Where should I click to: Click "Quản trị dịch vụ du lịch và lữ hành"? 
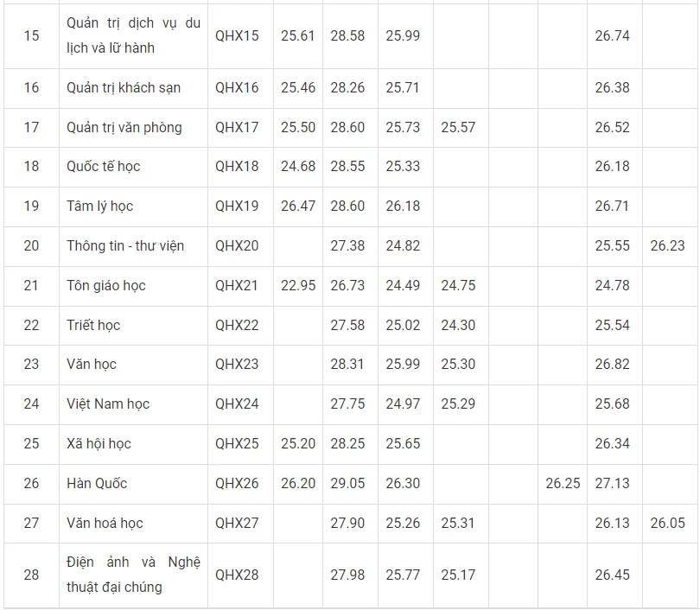(x=133, y=36)
